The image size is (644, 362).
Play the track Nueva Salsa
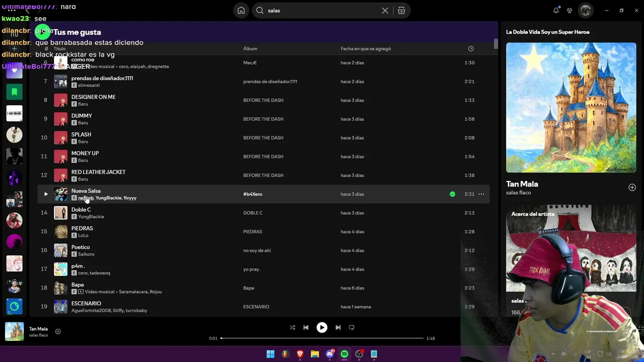(46, 194)
